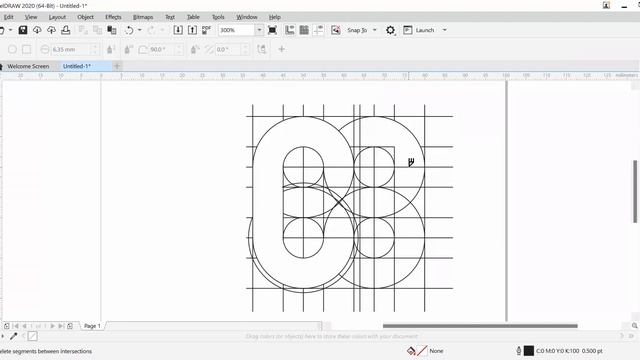
Task: Click the add page icon after navigator arrows
Action: tap(70, 326)
